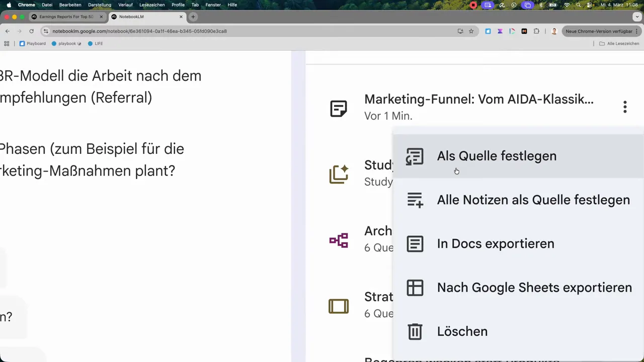
Task: Click the apps grid icon on bookmarks bar
Action: [7, 43]
